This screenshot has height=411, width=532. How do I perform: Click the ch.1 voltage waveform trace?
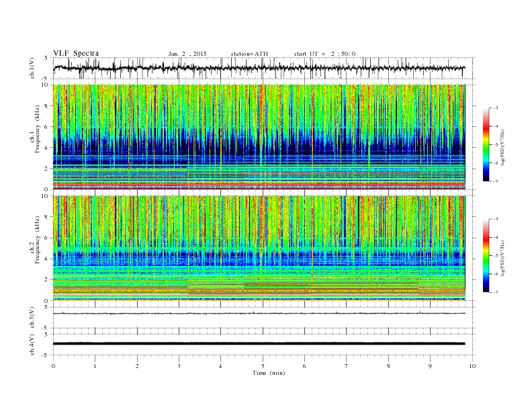[259, 68]
